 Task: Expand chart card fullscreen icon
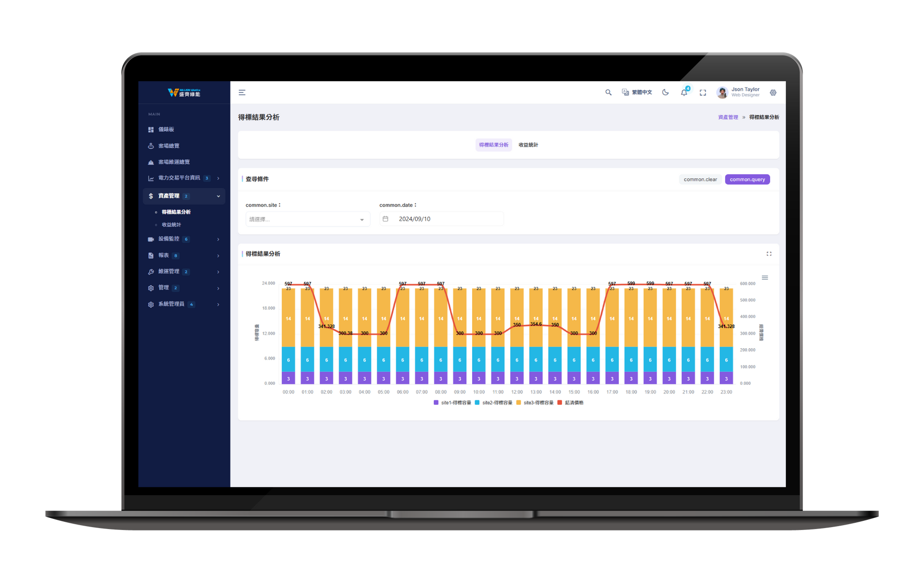pos(769,254)
